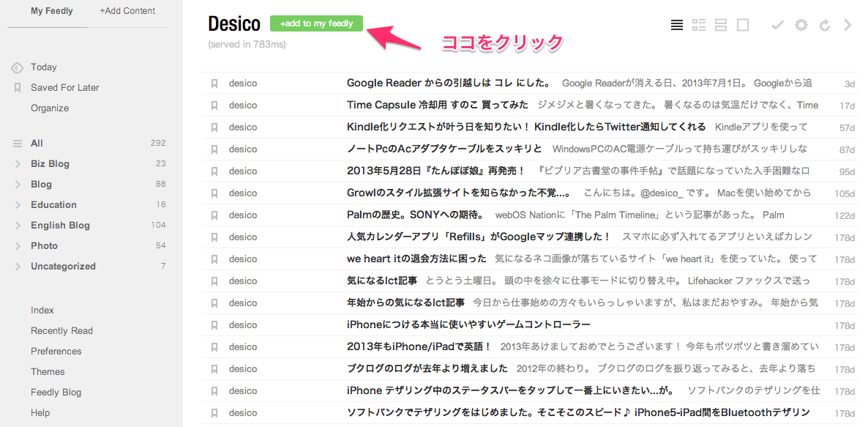Open the Feedly Blog link
The image size is (868, 427).
pyautogui.click(x=56, y=392)
